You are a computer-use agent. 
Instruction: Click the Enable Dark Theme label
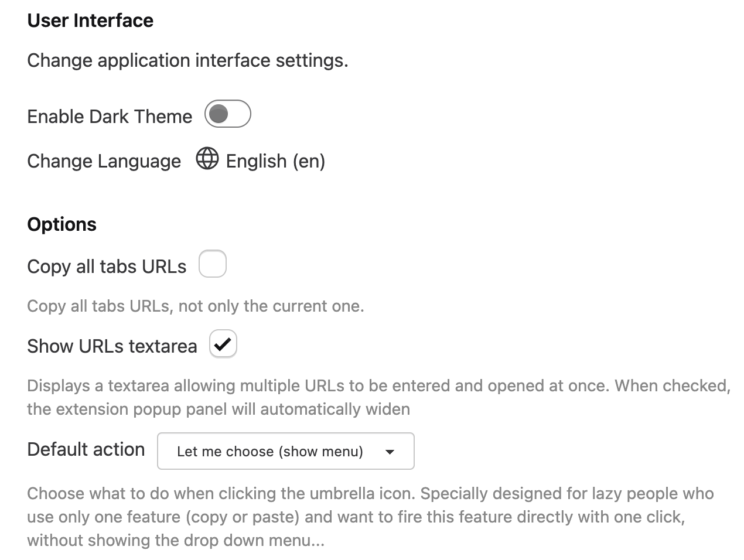click(110, 117)
